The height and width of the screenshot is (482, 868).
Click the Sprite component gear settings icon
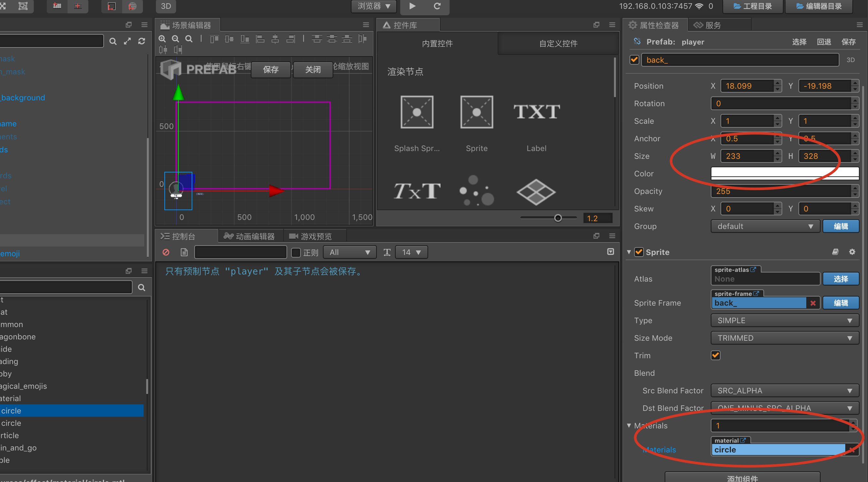click(852, 252)
